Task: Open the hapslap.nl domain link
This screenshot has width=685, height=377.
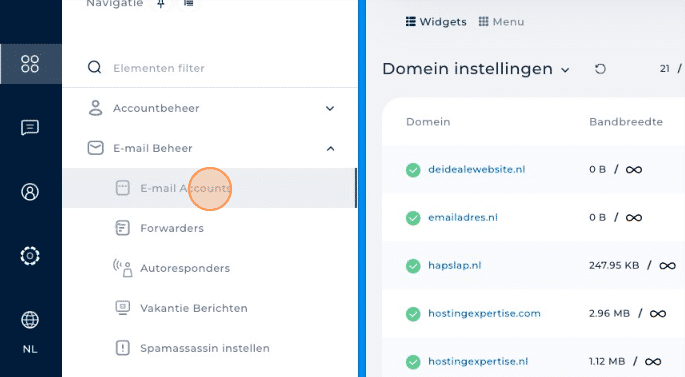Action: click(454, 266)
